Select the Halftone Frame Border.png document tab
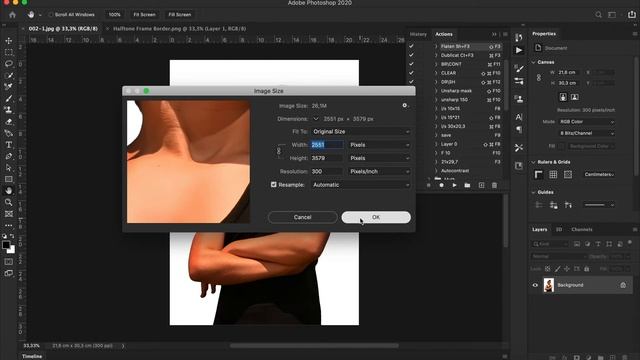 (x=180, y=29)
